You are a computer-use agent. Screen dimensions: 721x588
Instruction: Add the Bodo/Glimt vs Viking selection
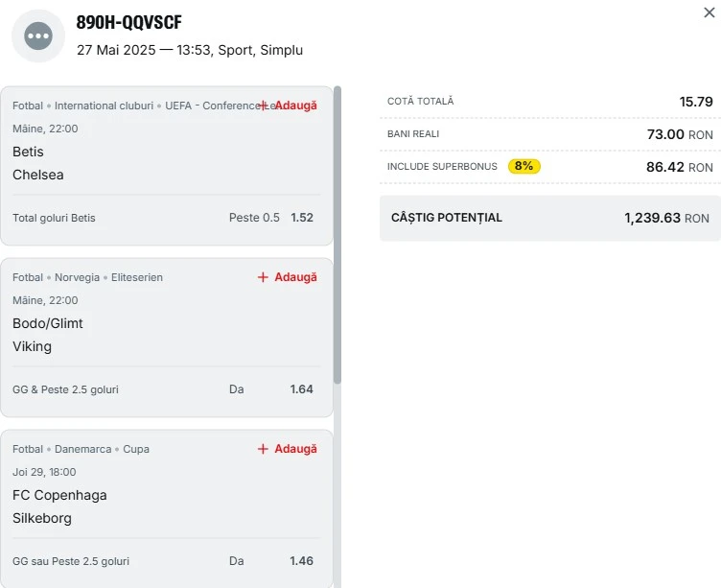point(288,277)
